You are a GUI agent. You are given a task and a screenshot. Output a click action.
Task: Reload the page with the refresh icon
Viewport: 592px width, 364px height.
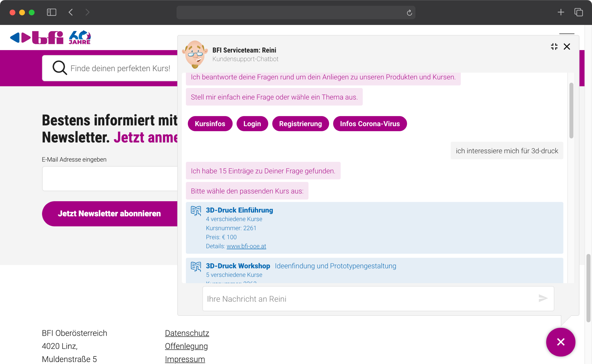tap(409, 12)
